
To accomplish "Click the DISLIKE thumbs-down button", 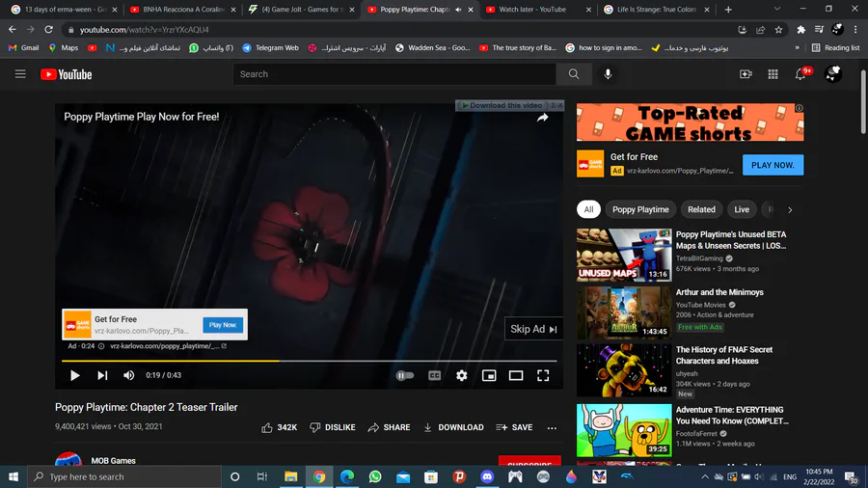I will [x=332, y=427].
